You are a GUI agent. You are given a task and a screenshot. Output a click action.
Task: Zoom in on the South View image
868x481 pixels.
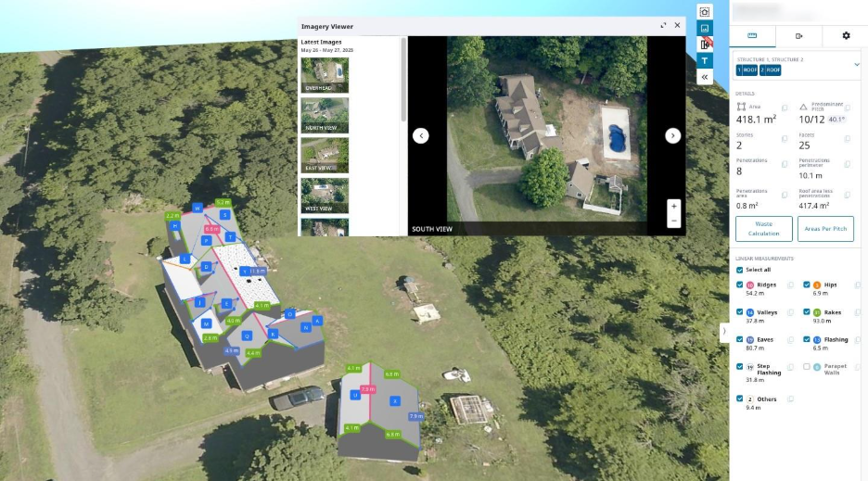point(673,207)
